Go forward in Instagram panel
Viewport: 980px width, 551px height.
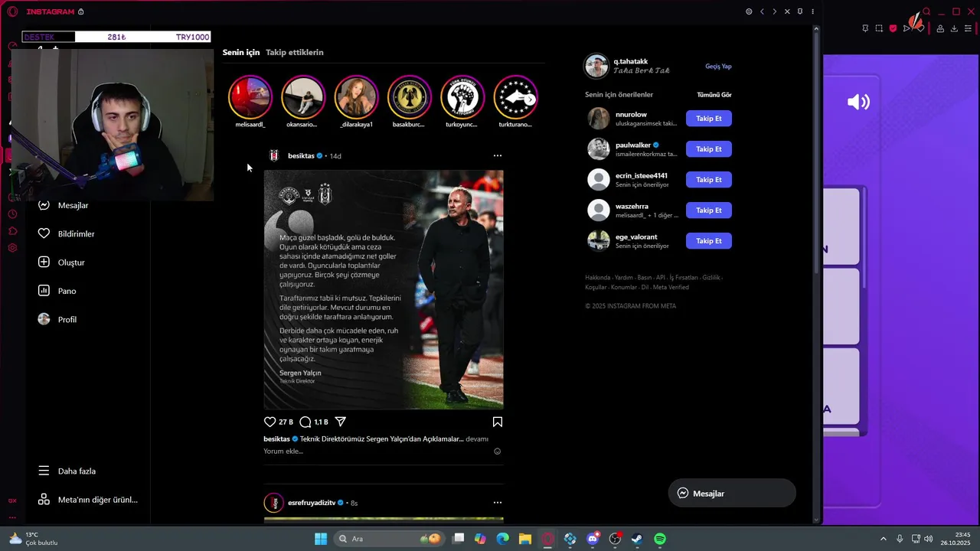774,11
